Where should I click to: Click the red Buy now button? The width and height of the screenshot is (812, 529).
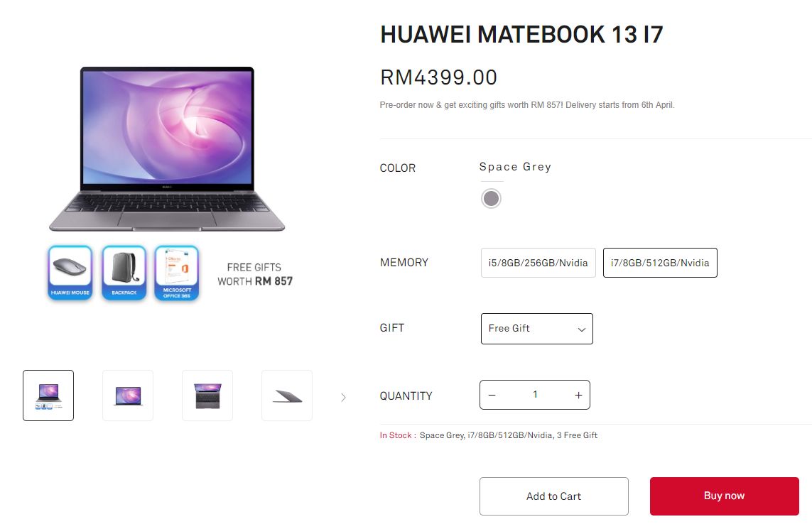click(724, 496)
